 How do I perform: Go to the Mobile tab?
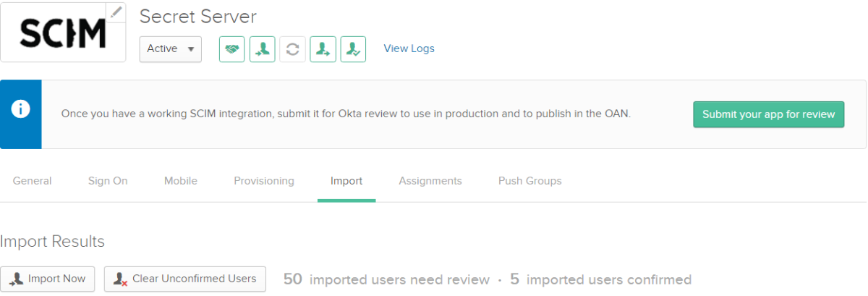(180, 181)
